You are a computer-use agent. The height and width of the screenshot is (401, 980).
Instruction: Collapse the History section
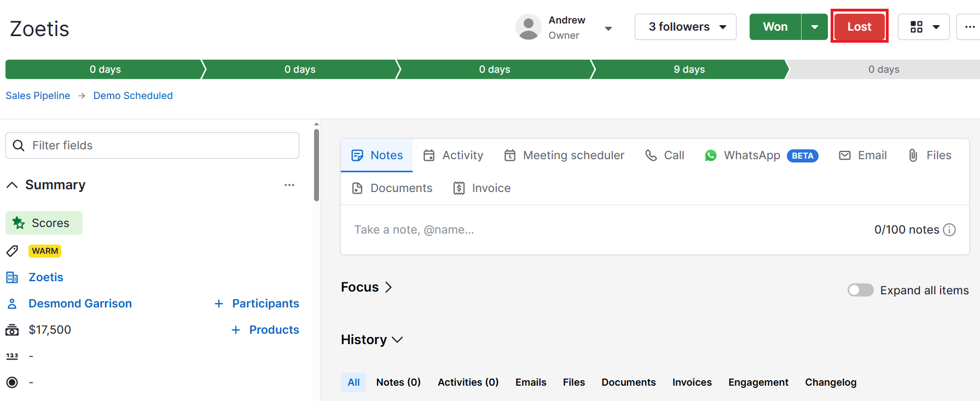(x=372, y=340)
